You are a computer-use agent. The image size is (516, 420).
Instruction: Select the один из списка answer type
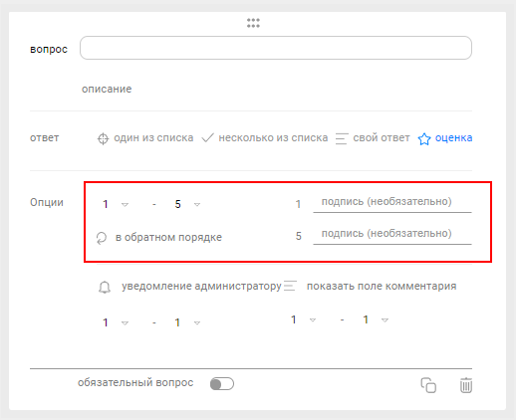tap(153, 137)
